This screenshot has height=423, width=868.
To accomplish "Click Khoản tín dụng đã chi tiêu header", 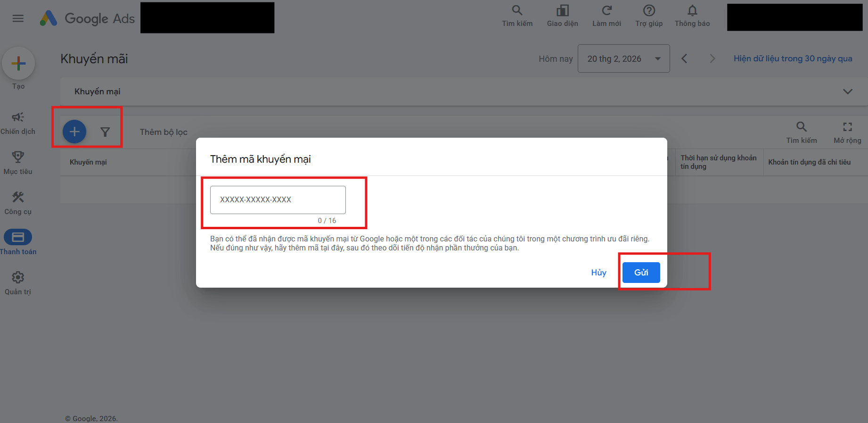I will pyautogui.click(x=809, y=162).
